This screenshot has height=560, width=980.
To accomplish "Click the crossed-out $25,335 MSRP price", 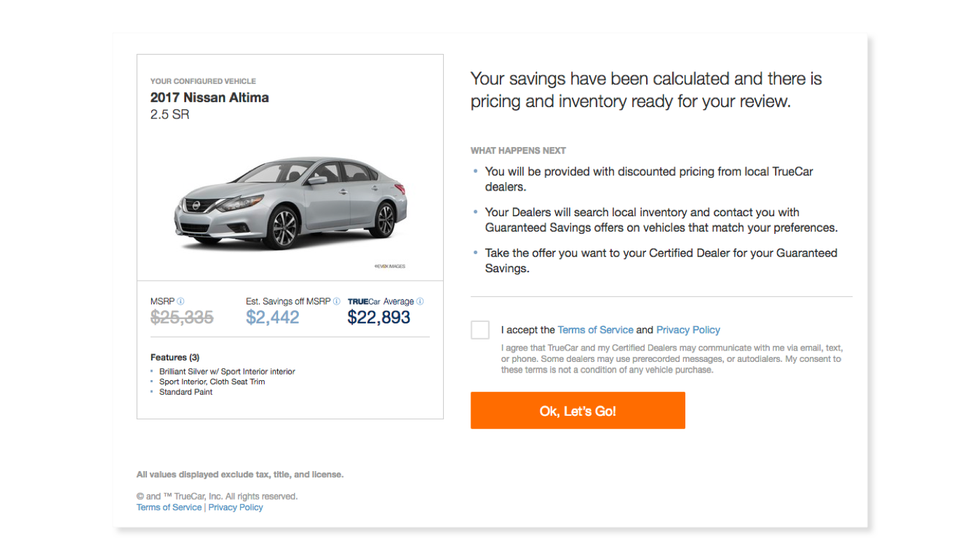I will 182,318.
